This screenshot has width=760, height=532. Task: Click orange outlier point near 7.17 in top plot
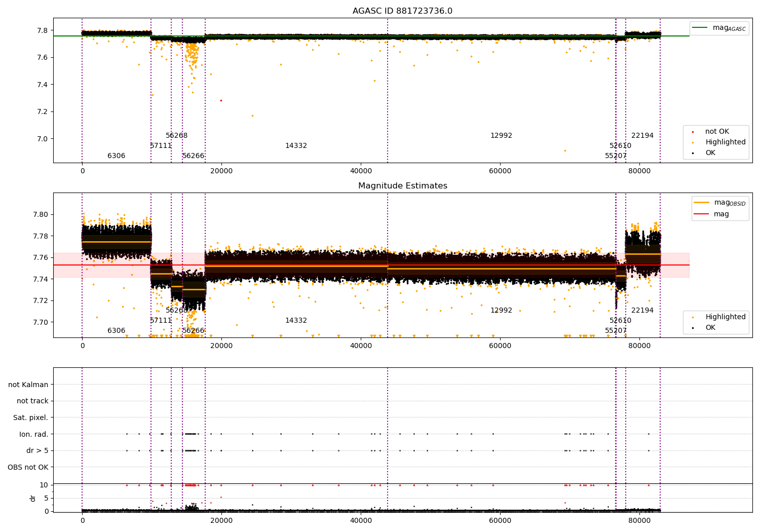(x=252, y=116)
